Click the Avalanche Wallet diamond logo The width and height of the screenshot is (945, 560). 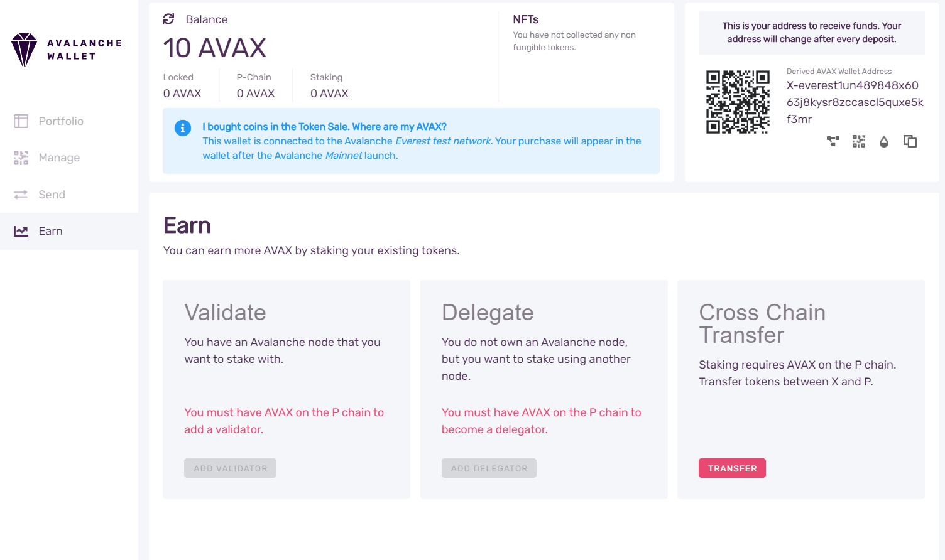tap(25, 50)
